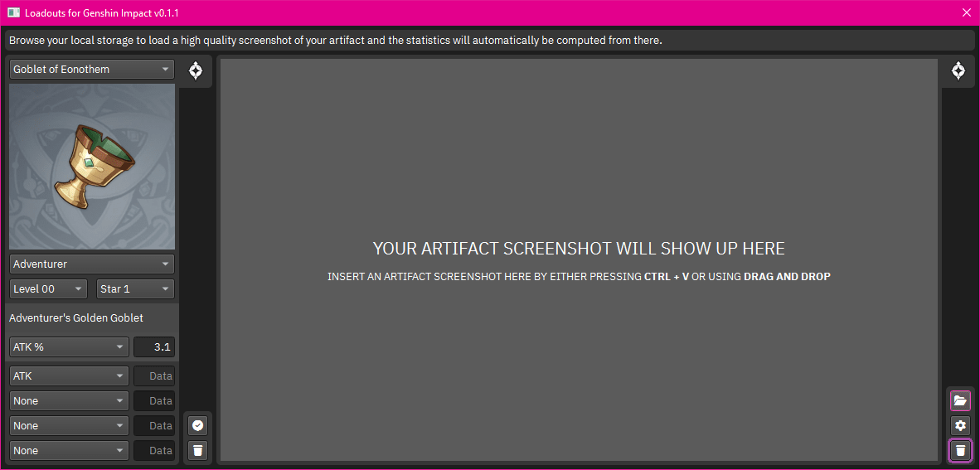The height and width of the screenshot is (470, 980).
Task: Close the Loadouts window
Action: [966, 12]
